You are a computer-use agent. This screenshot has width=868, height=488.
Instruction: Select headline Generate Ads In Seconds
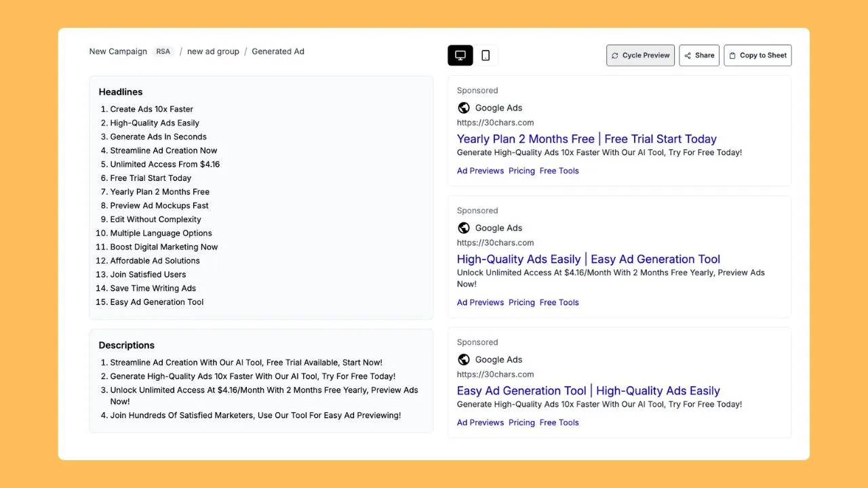pos(159,136)
